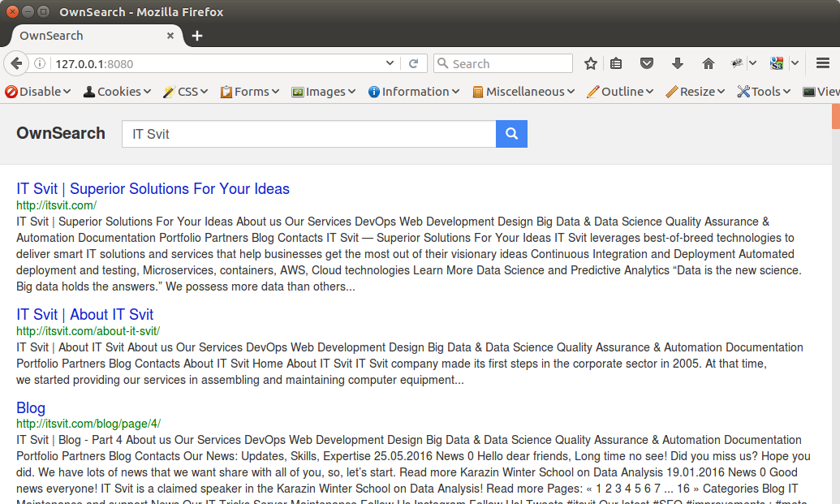The width and height of the screenshot is (840, 504).
Task: Open the Firefox bookmarks list icon
Action: click(x=616, y=63)
